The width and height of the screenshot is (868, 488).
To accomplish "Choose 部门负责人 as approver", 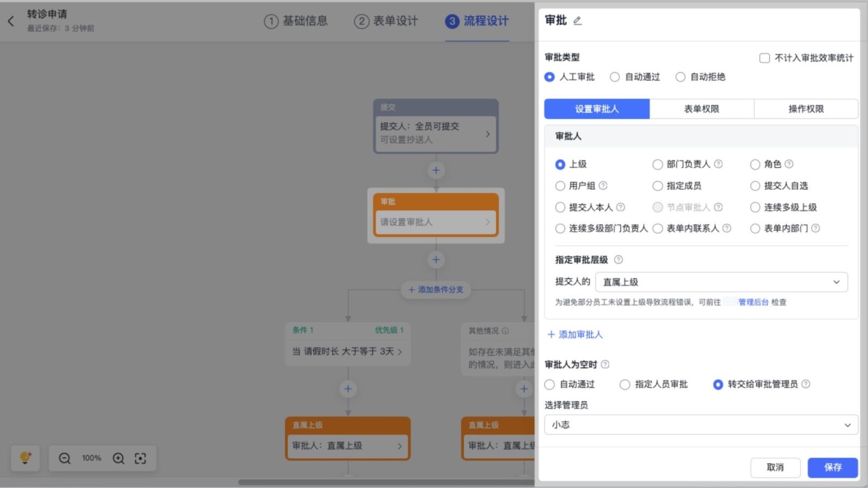I will 658,164.
